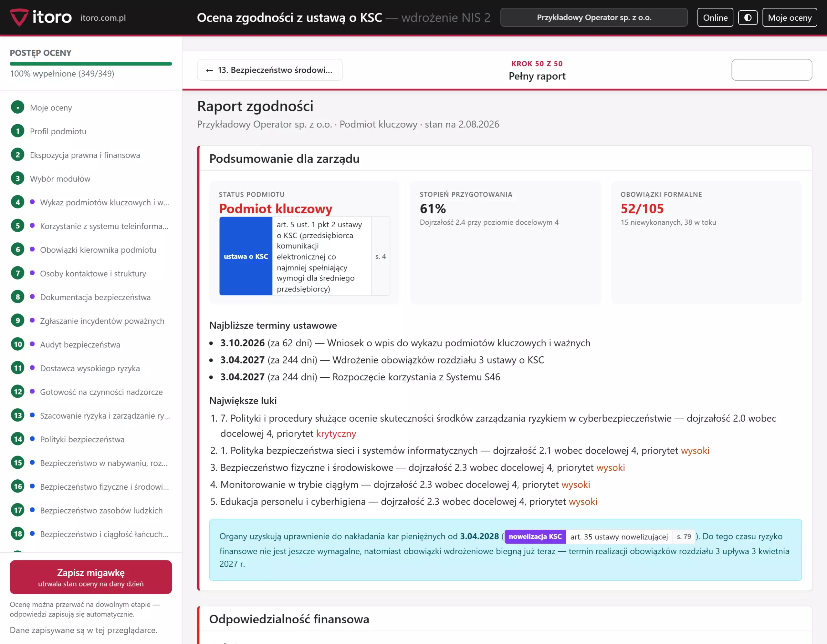Select step 1 Profil podmiotu

[91, 131]
